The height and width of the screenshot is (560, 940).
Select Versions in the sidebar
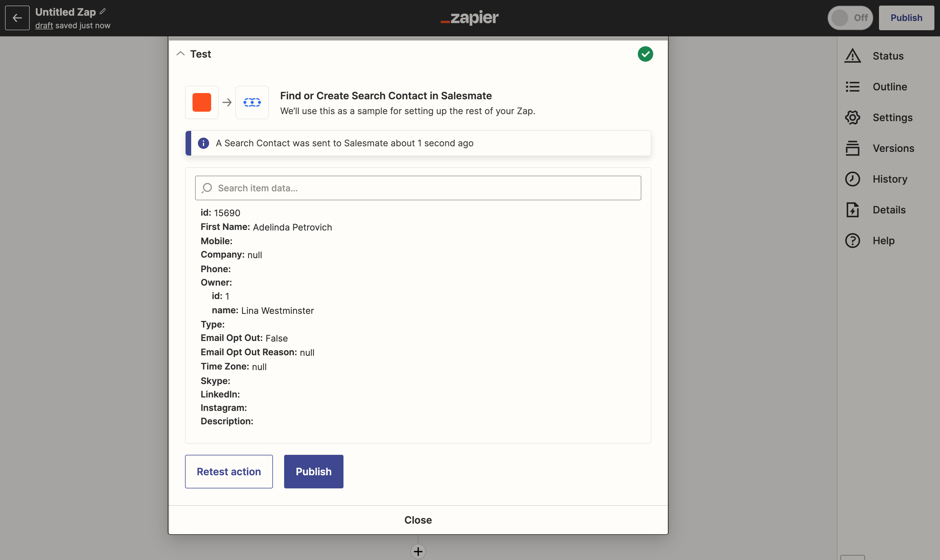[x=893, y=148]
